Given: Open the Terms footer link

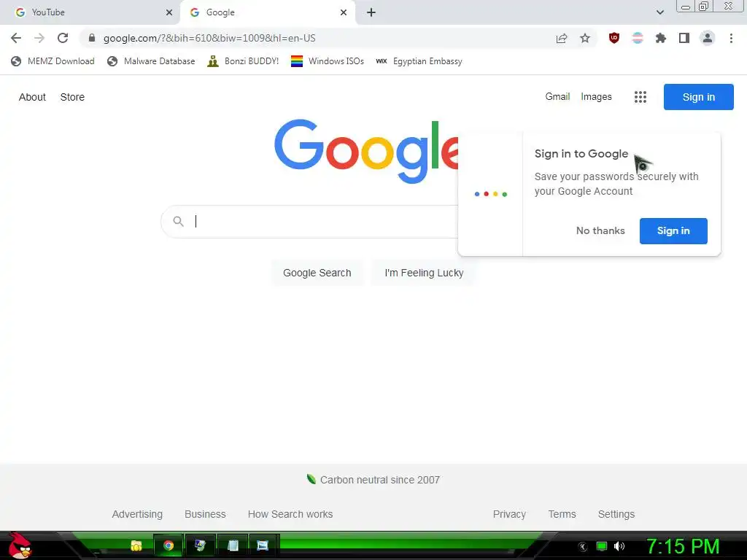Looking at the screenshot, I should point(562,514).
